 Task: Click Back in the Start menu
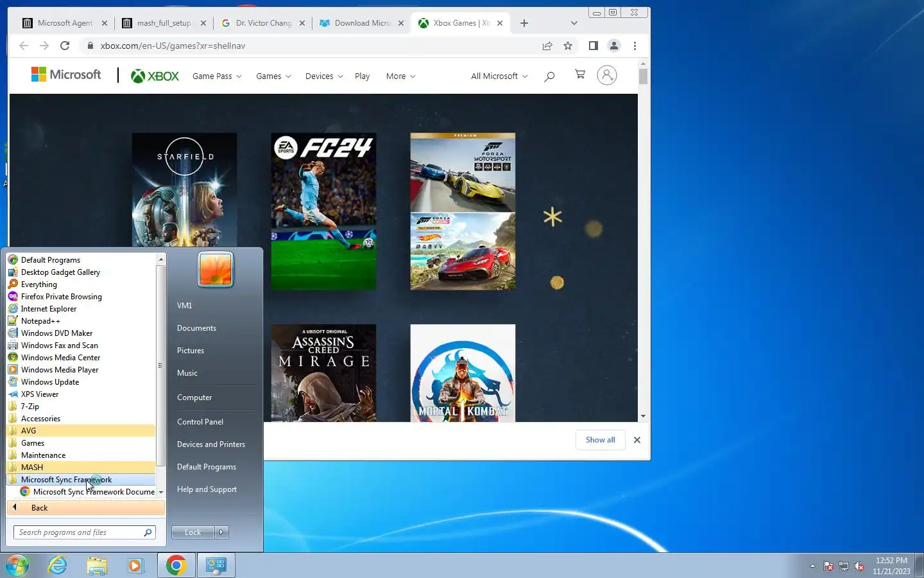point(85,508)
